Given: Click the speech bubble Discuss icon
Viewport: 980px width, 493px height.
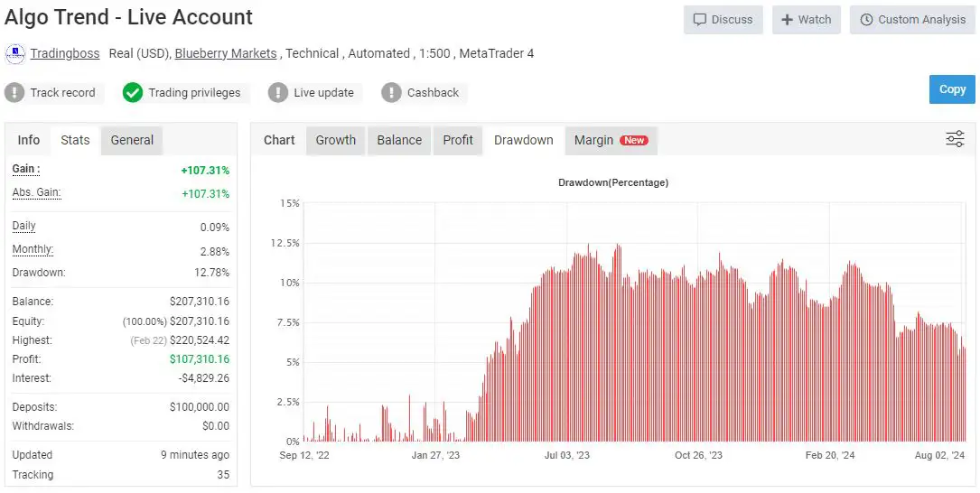Looking at the screenshot, I should pos(700,20).
